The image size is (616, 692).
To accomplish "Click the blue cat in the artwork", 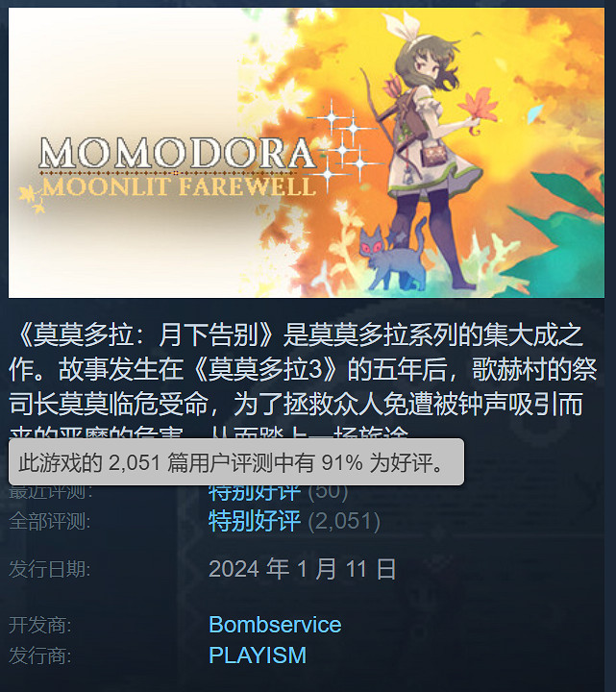I will pyautogui.click(x=392, y=259).
